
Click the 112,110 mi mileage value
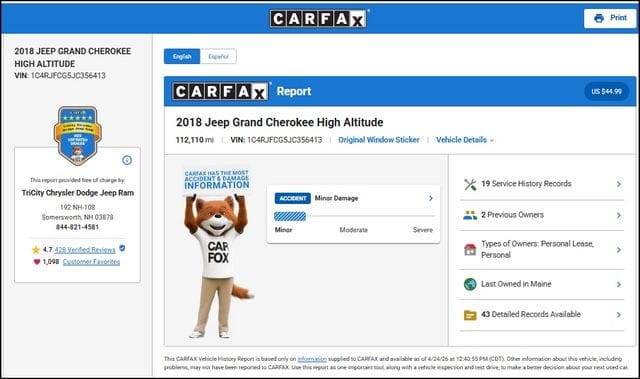(195, 140)
